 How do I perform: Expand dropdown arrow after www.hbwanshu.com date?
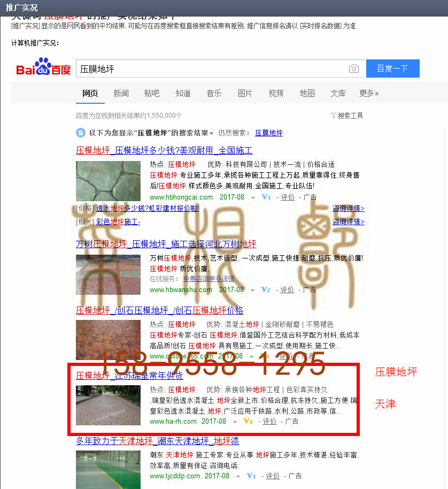(252, 291)
